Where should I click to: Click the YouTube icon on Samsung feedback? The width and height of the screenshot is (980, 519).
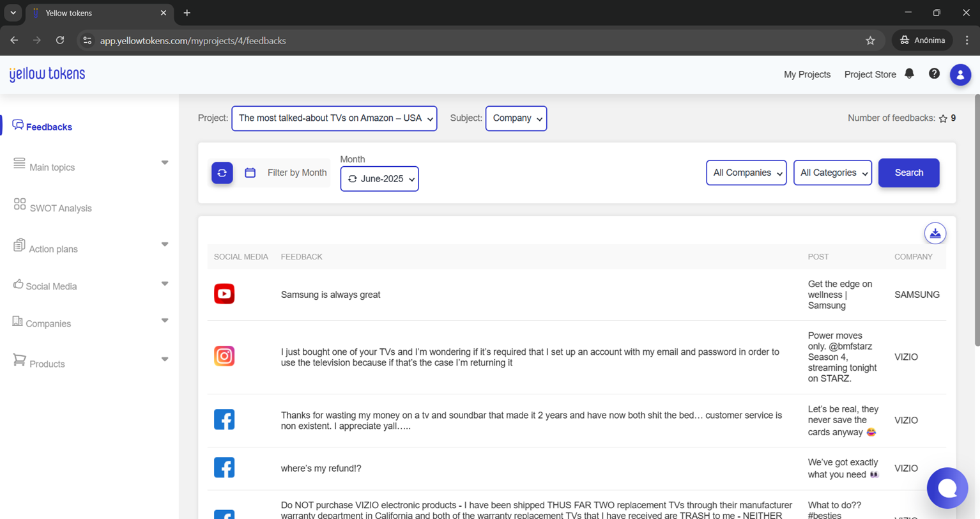click(x=224, y=294)
